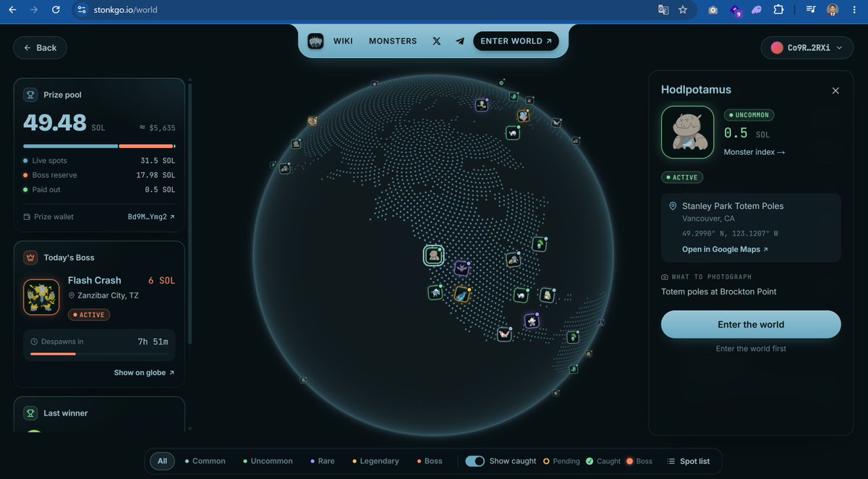Open the WIKI nav item
The image size is (868, 479).
click(343, 41)
